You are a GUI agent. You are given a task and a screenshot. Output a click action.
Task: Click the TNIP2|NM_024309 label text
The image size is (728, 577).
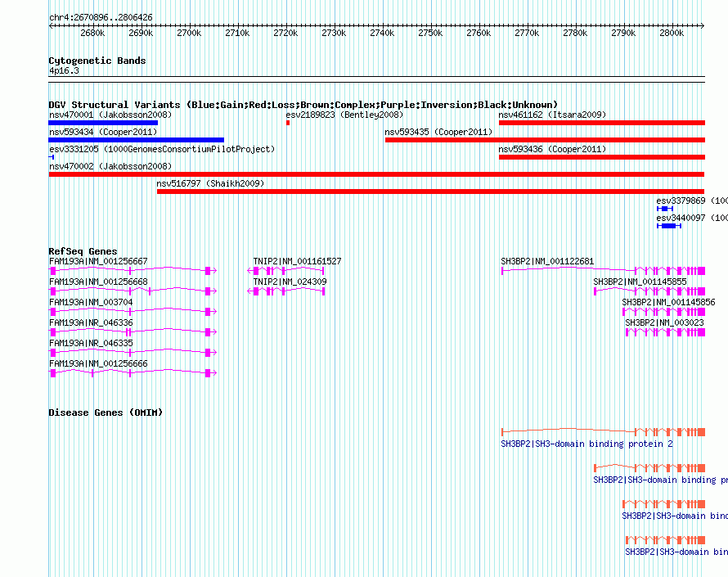pos(290,282)
